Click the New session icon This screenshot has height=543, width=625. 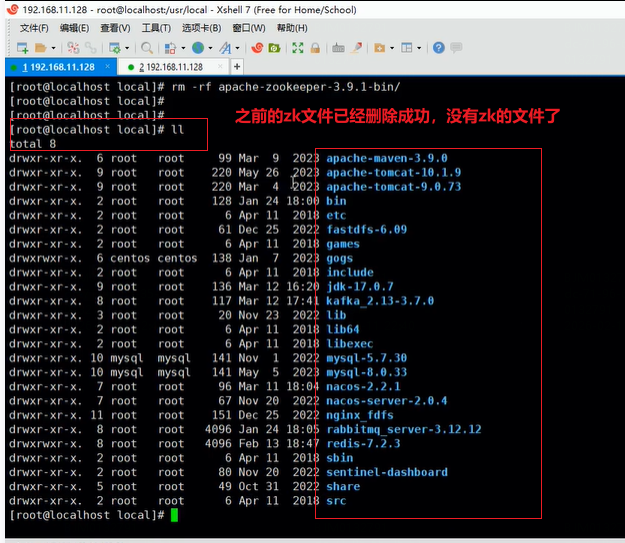(22, 48)
